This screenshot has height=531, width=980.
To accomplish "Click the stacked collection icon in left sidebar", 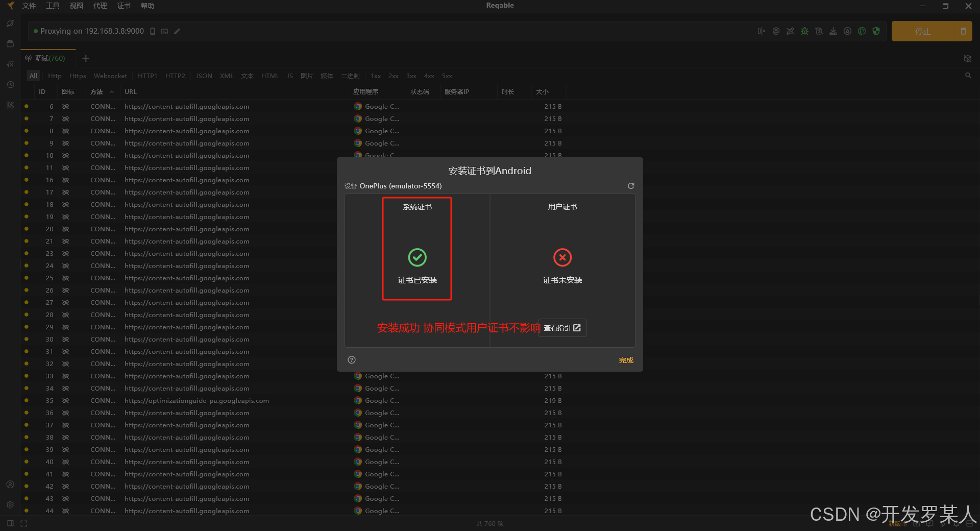I will coord(10,44).
